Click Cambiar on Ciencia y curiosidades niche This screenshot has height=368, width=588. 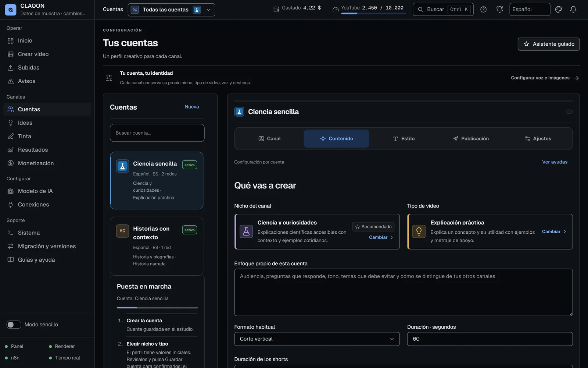(381, 237)
